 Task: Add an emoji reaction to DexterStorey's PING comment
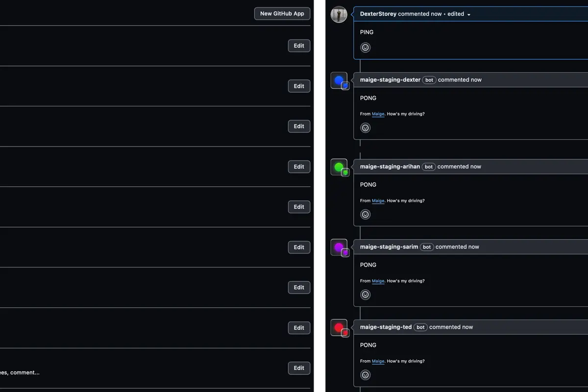pyautogui.click(x=365, y=47)
